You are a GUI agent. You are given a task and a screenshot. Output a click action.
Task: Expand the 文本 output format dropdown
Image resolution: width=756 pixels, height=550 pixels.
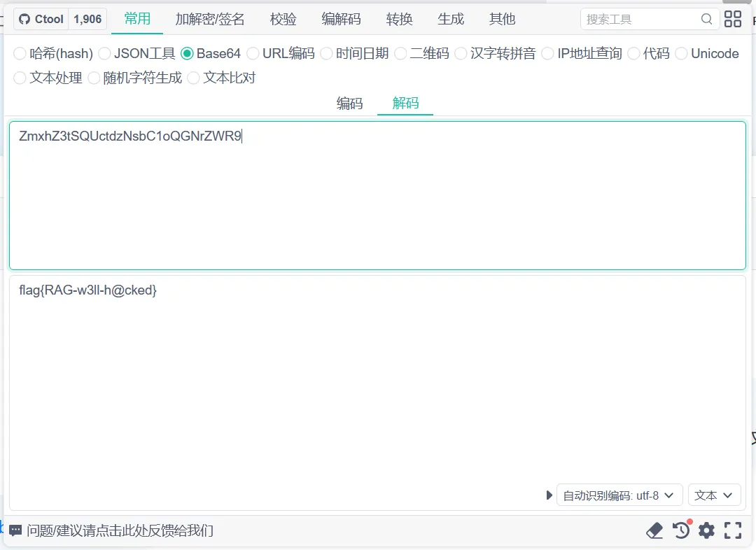coord(714,495)
